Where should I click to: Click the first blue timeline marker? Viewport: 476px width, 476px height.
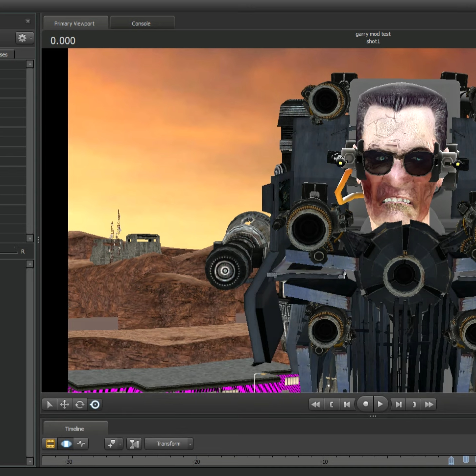pyautogui.click(x=451, y=460)
